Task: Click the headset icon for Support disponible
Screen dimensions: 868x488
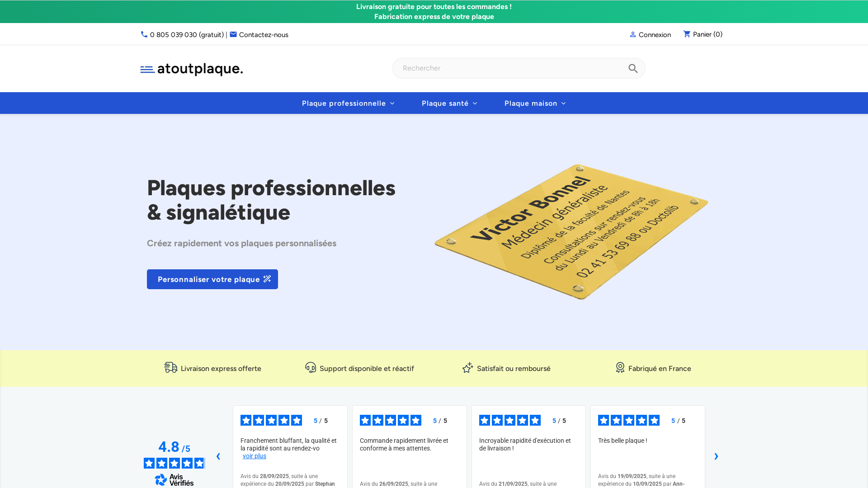Action: tap(311, 368)
